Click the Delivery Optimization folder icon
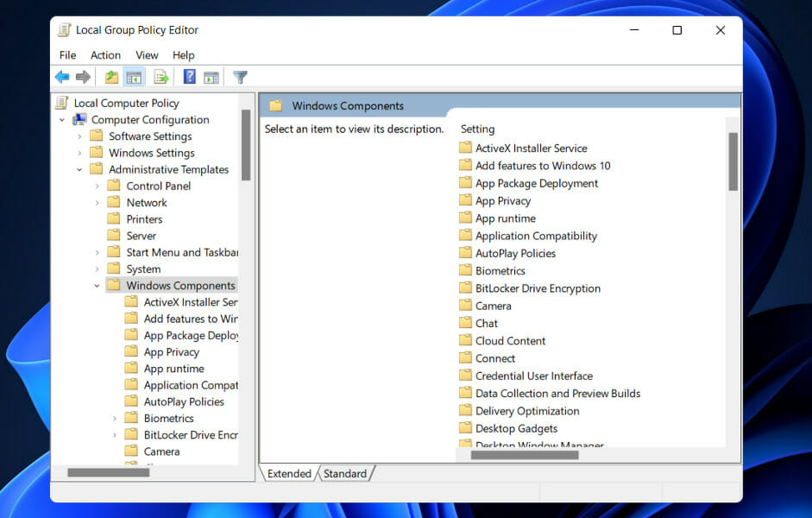Viewport: 812px width, 518px height. point(466,411)
